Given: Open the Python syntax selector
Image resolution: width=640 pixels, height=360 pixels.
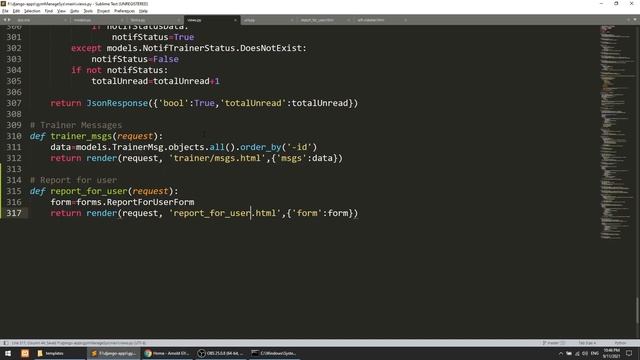Looking at the screenshot, I should (620, 343).
